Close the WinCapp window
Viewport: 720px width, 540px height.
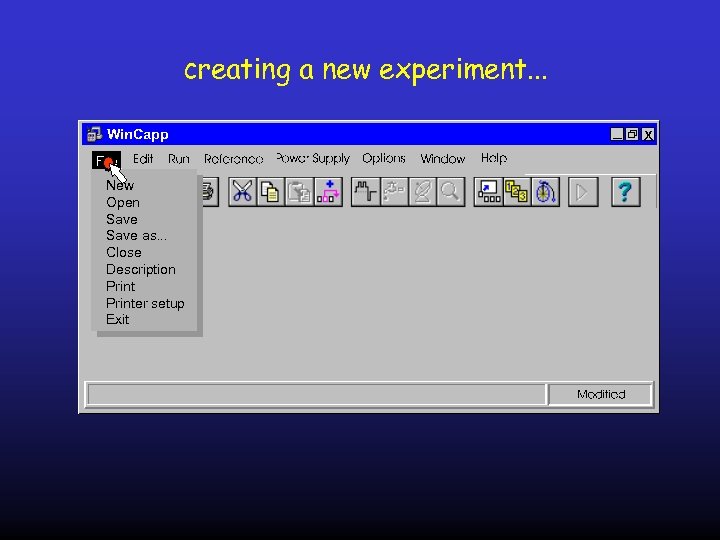point(648,135)
